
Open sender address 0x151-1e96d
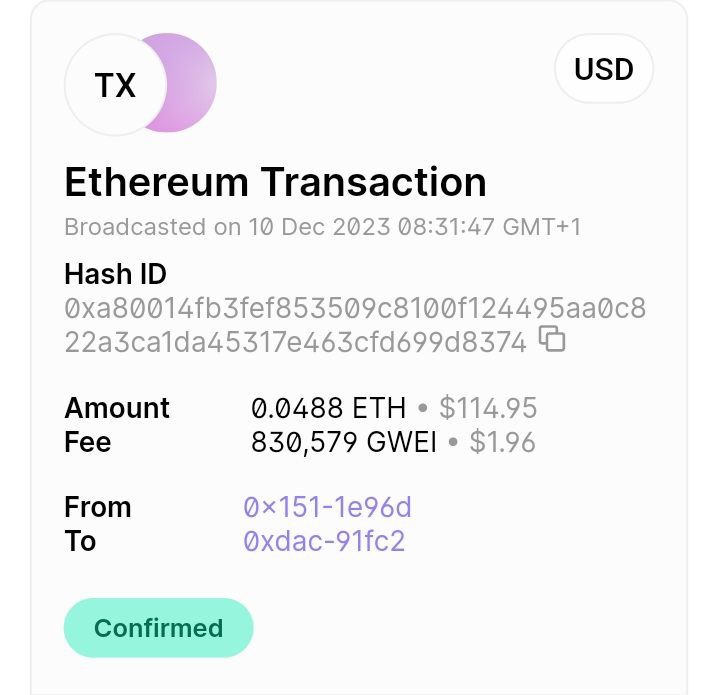pos(327,507)
